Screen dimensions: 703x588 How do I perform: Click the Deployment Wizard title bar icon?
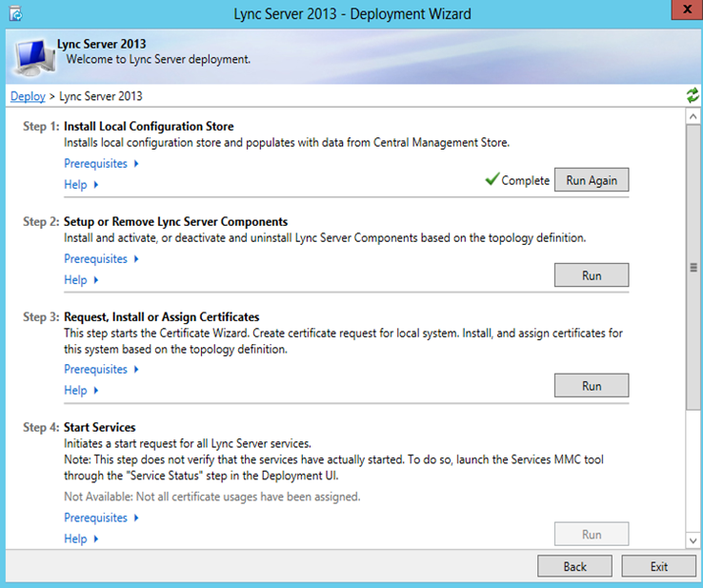15,14
